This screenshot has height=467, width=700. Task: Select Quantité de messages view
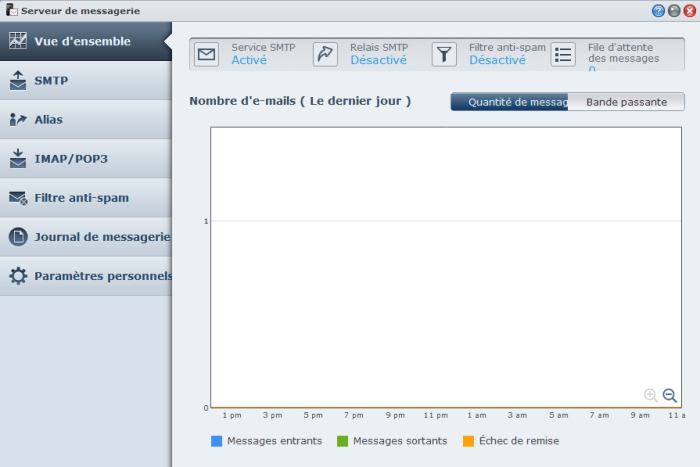pyautogui.click(x=509, y=102)
